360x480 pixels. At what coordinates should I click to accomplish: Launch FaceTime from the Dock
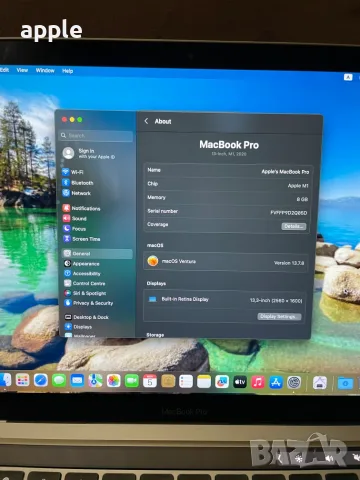click(x=132, y=381)
